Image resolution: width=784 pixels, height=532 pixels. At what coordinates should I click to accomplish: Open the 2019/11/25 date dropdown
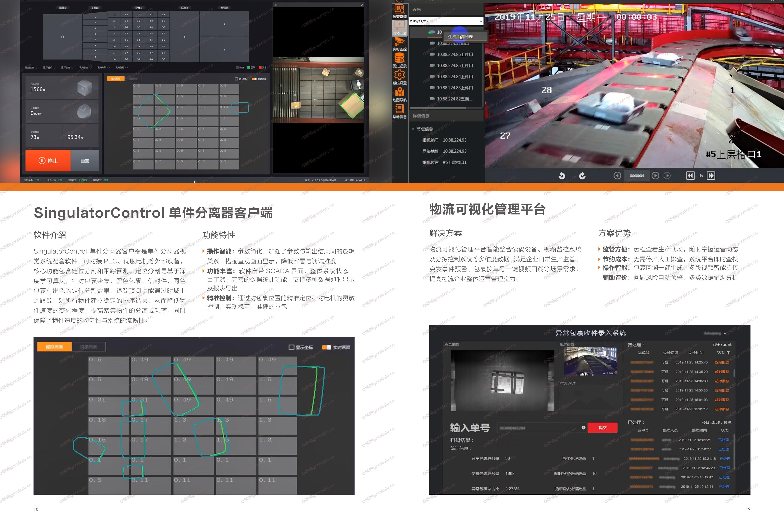[481, 21]
